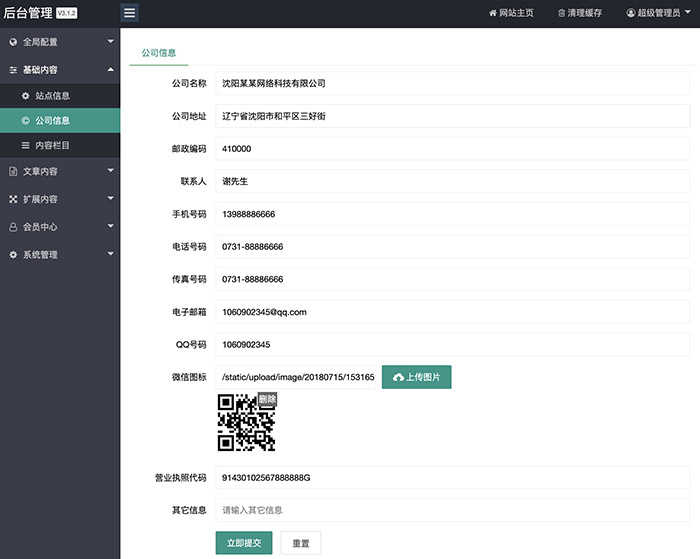This screenshot has height=559, width=700.
Task: Click the gear icon beside 站点信息
Action: [x=25, y=96]
